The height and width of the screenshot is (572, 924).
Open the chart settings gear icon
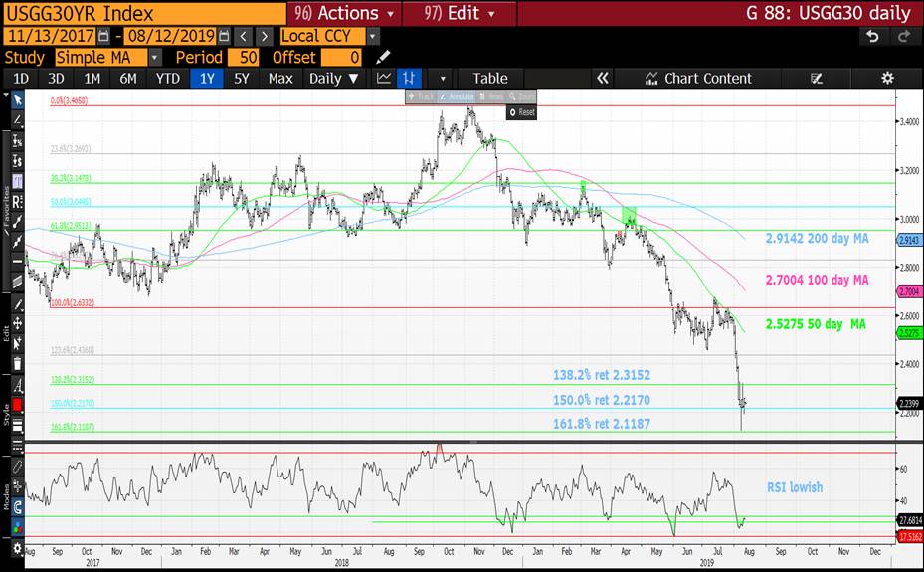887,78
